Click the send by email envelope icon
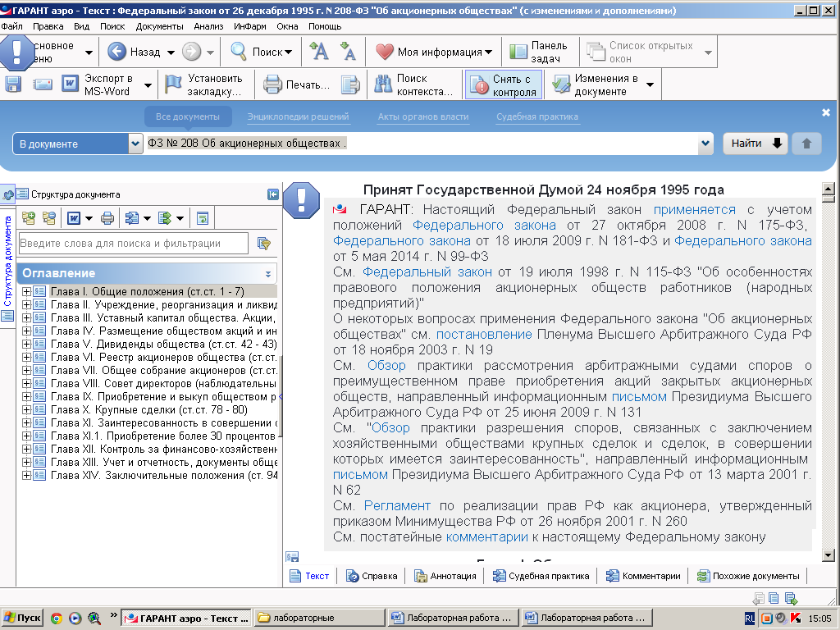The width and height of the screenshot is (840, 630). 43,84
